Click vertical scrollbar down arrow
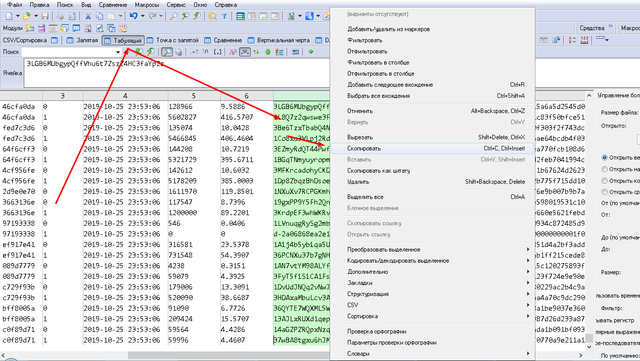This screenshot has height=361, width=640. click(x=589, y=347)
